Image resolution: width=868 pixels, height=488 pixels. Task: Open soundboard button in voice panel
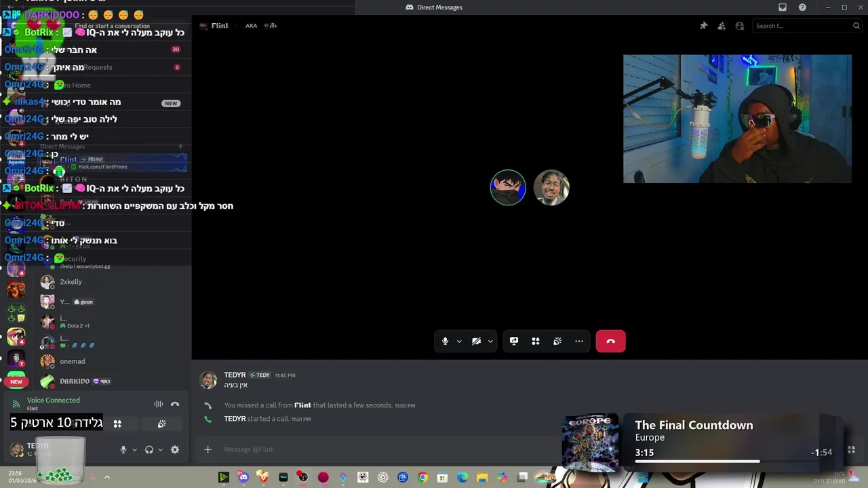(x=161, y=424)
